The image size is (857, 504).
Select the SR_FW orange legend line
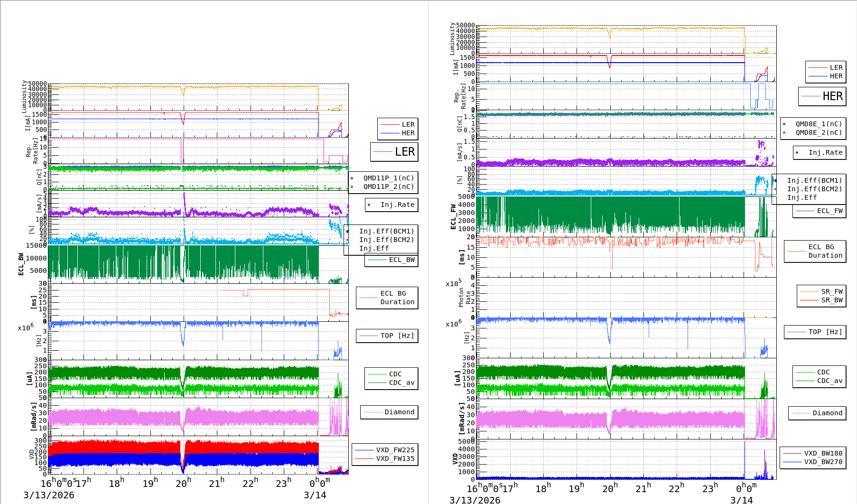[810, 291]
